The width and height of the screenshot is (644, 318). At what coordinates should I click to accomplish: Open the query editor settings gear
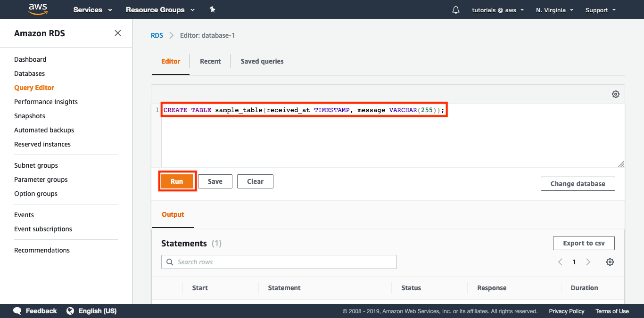click(x=616, y=94)
